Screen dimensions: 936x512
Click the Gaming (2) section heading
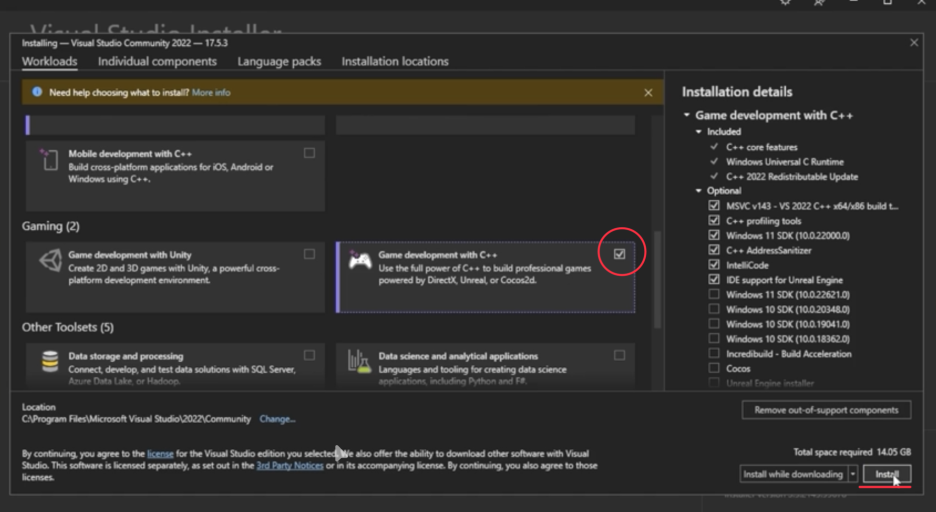[x=51, y=226]
